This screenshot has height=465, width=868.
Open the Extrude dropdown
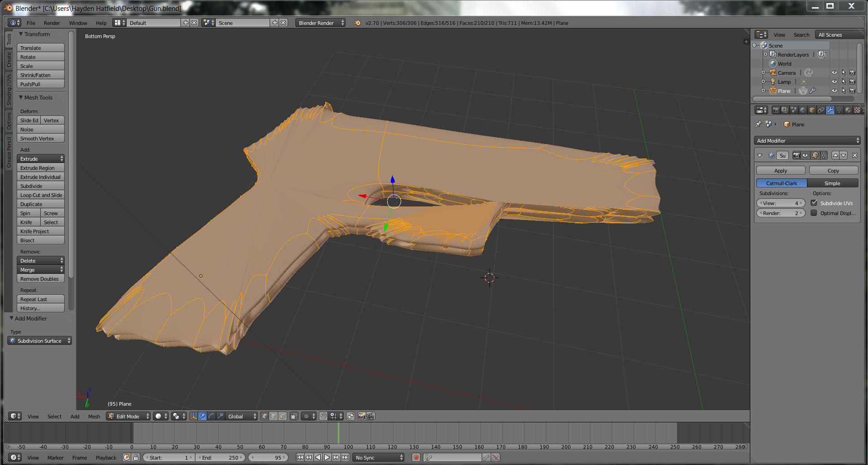[x=41, y=158]
